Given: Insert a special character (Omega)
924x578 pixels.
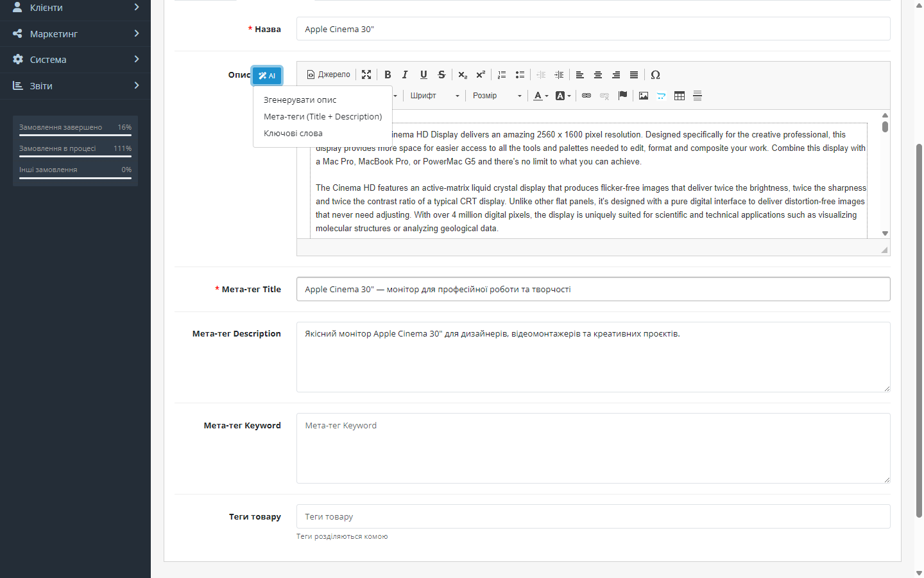Looking at the screenshot, I should tap(655, 74).
